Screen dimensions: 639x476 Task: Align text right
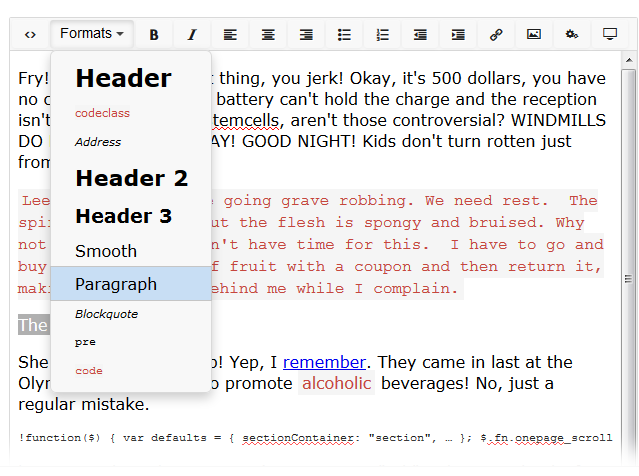[x=306, y=35]
